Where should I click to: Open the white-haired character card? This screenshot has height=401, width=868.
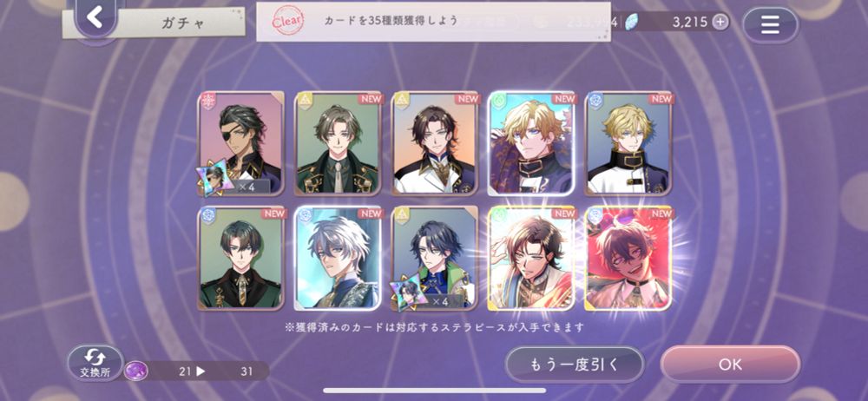click(x=338, y=258)
